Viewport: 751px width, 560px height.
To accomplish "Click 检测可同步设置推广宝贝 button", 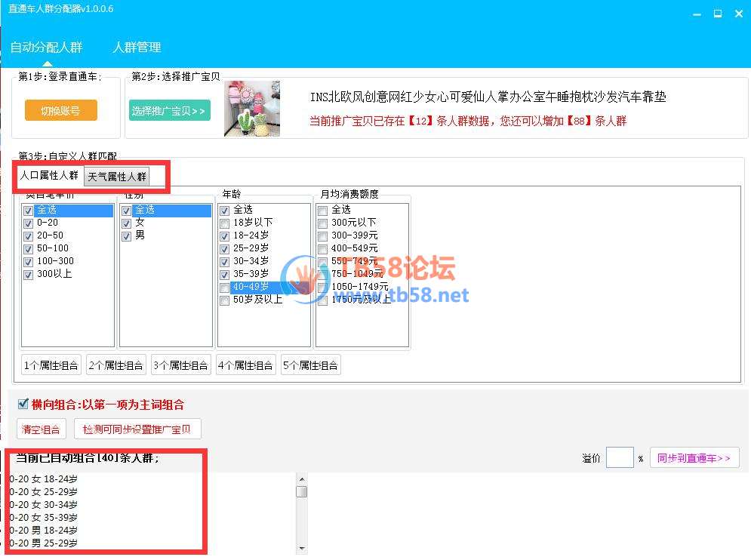I will click(137, 429).
